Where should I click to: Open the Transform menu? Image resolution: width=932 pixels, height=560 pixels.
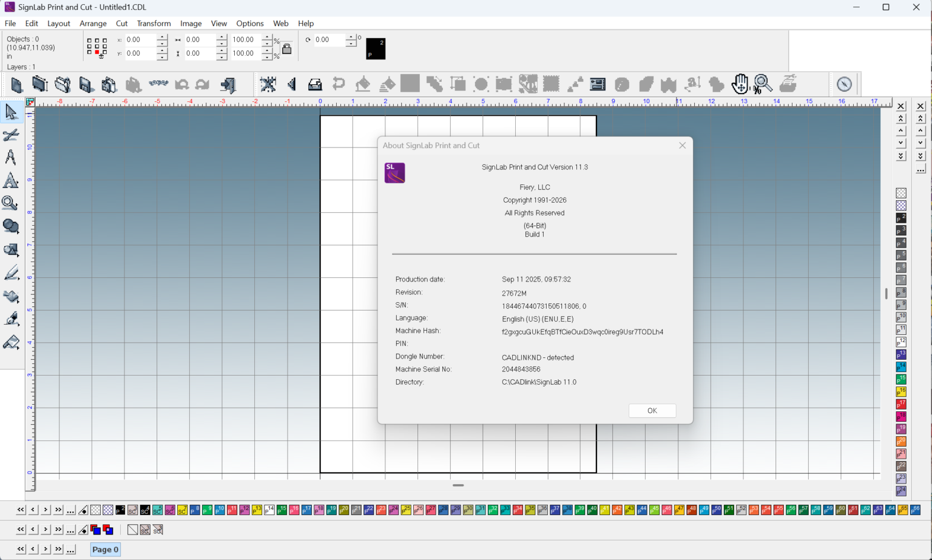154,23
